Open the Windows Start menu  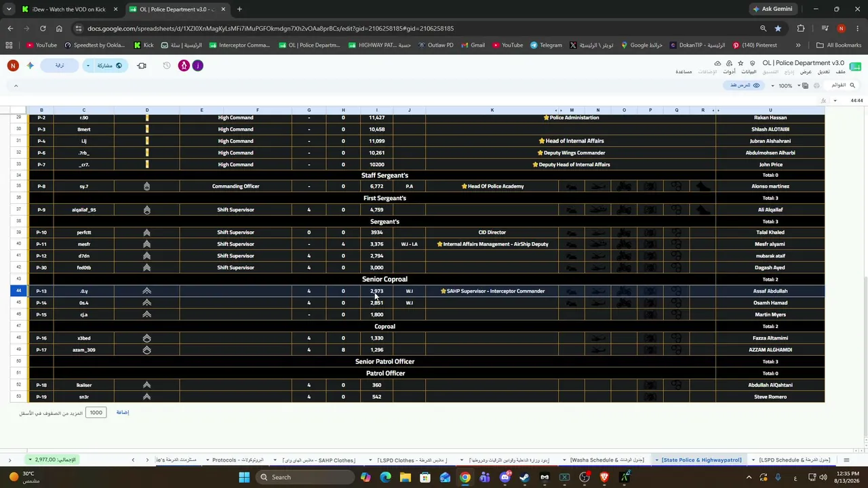tap(244, 477)
